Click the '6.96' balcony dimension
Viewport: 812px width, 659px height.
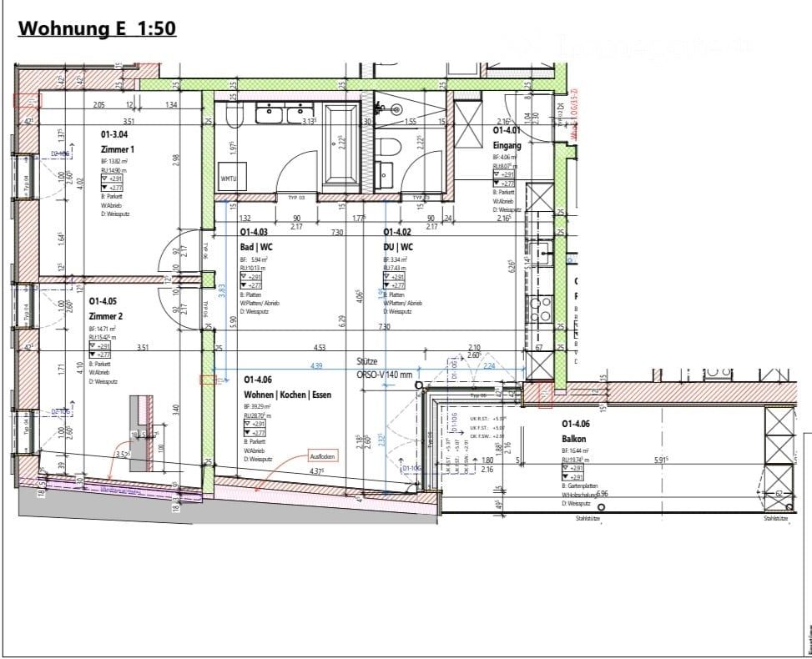601,493
